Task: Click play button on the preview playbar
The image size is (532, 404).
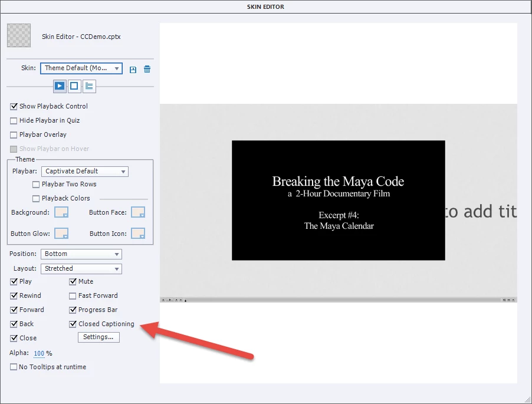Action: click(170, 300)
